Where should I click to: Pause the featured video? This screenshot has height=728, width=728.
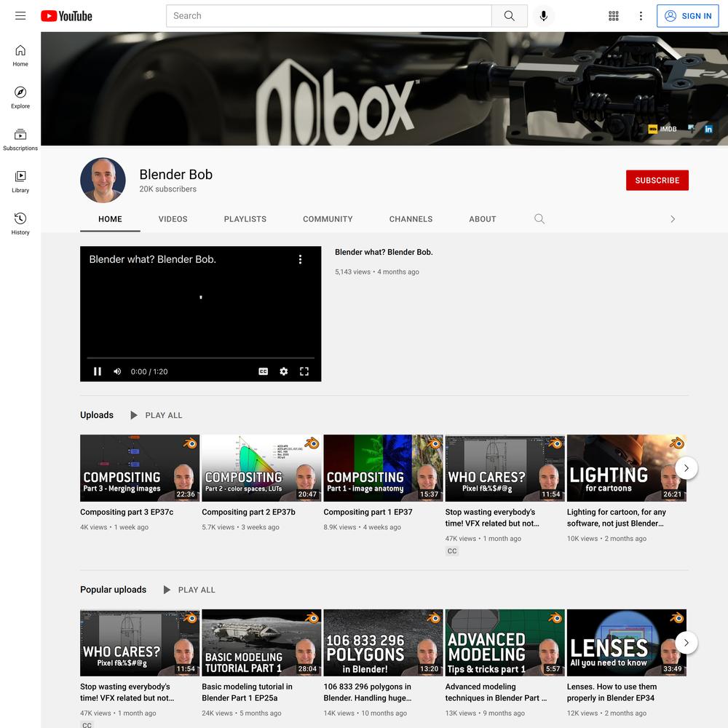pos(98,371)
